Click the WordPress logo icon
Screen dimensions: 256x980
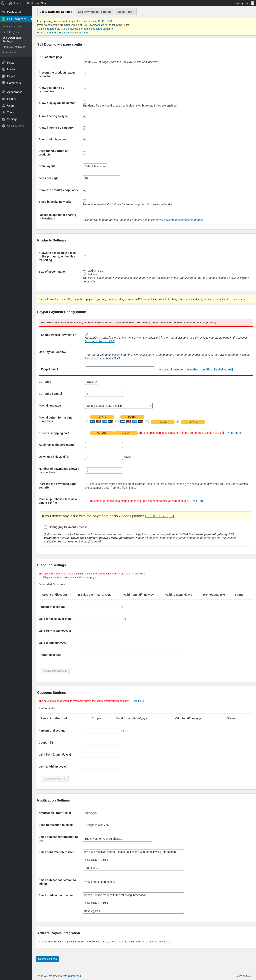(x=3, y=3)
